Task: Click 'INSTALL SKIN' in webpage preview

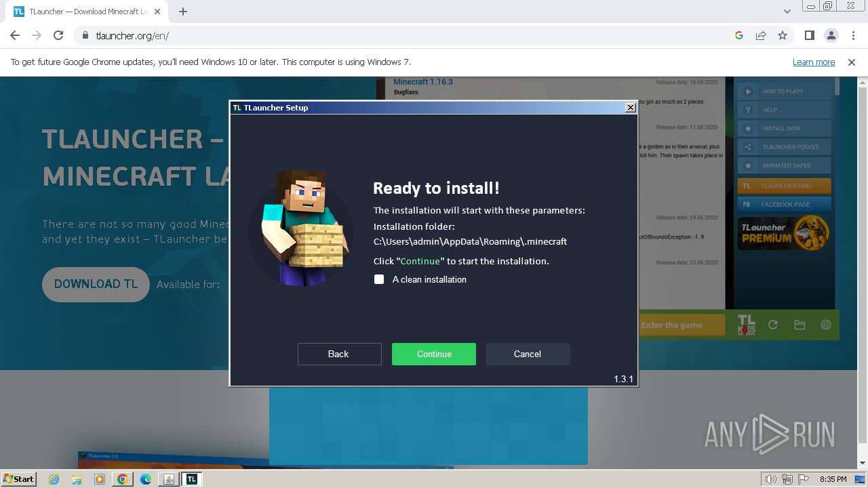Action: point(785,128)
